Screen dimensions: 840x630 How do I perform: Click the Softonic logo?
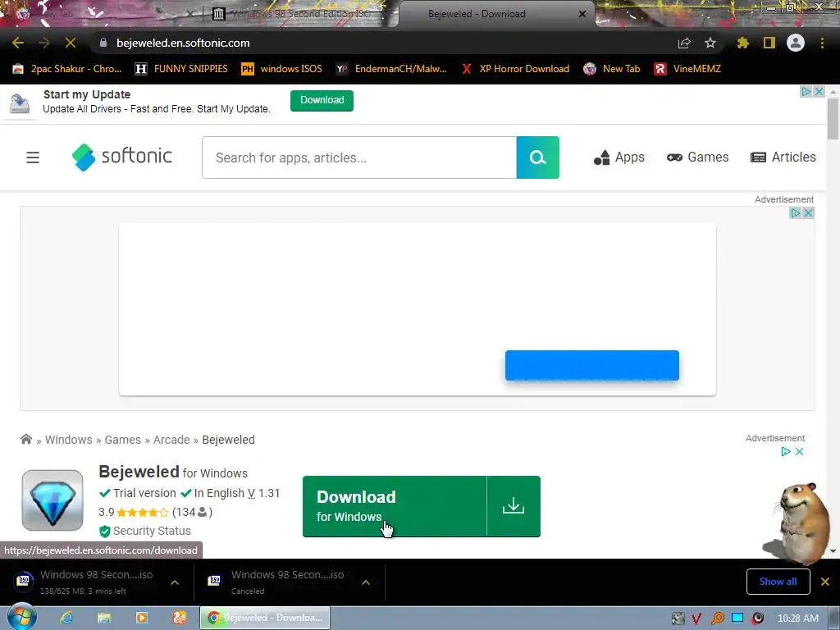(122, 157)
